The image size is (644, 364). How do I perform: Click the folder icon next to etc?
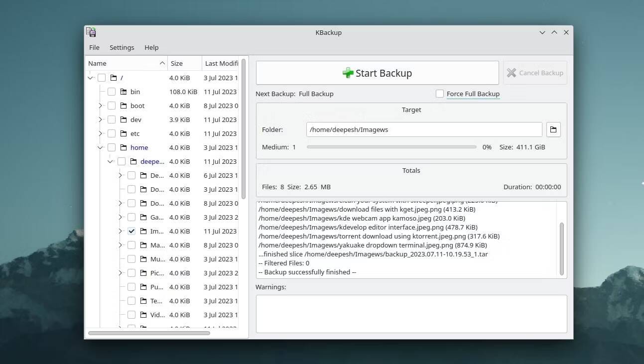[x=123, y=133]
